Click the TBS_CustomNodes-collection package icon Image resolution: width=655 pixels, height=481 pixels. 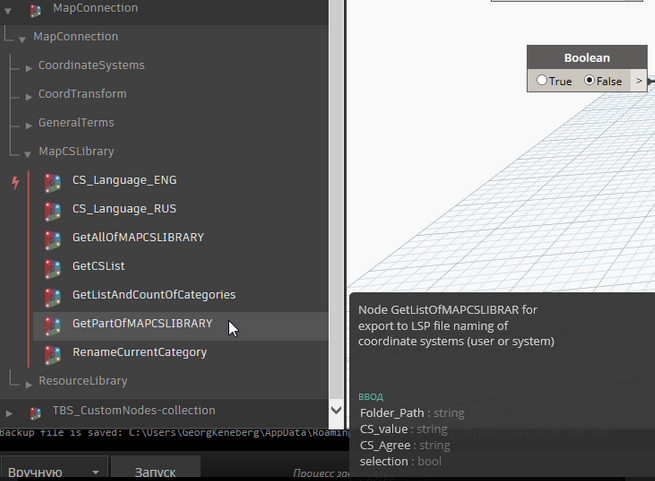(36, 411)
